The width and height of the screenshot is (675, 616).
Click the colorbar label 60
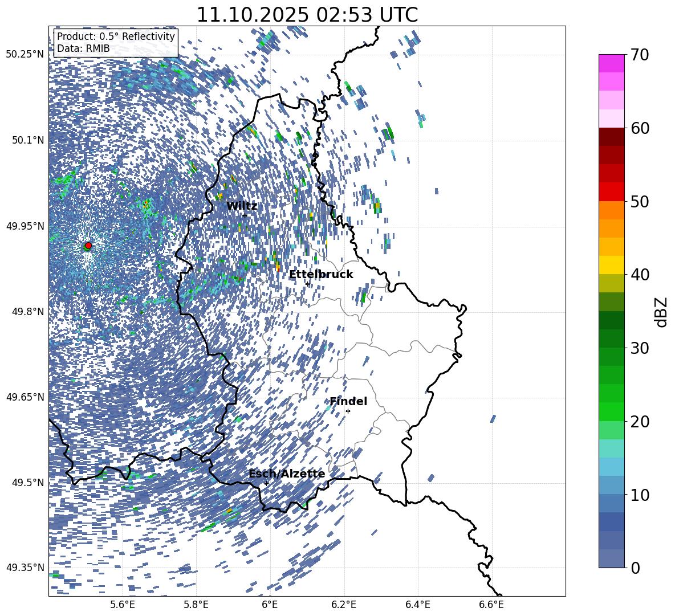[x=640, y=128]
